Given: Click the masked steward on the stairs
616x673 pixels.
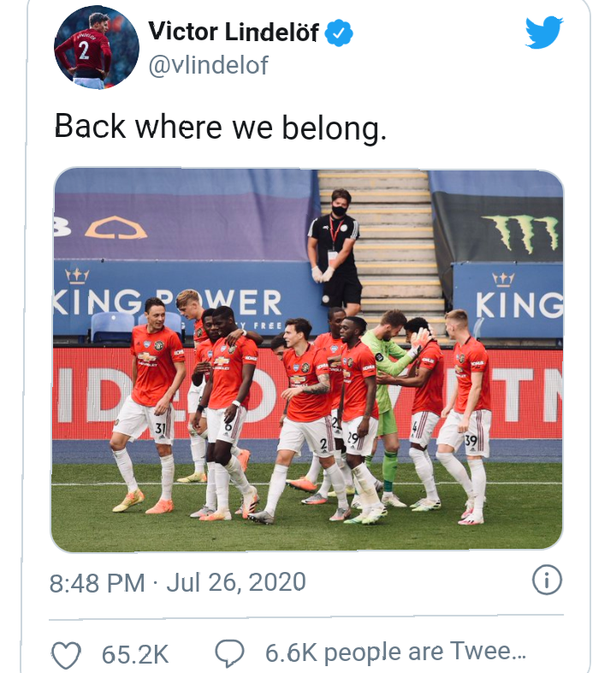Looking at the screenshot, I should point(335,248).
